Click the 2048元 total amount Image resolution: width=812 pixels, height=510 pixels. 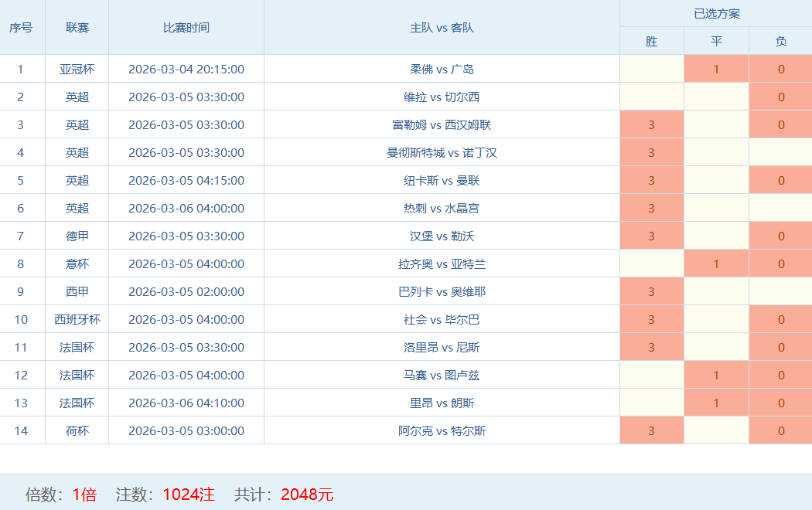pyautogui.click(x=307, y=495)
